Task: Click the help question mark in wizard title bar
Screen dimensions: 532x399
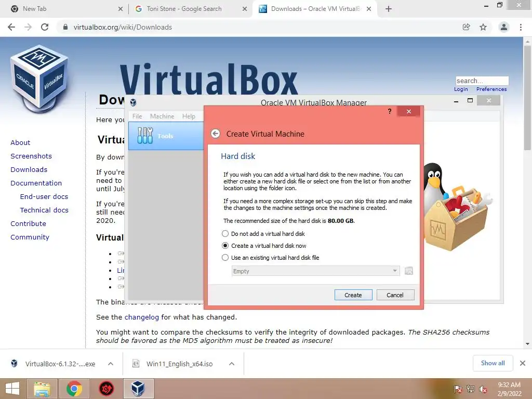Action: tap(390, 111)
